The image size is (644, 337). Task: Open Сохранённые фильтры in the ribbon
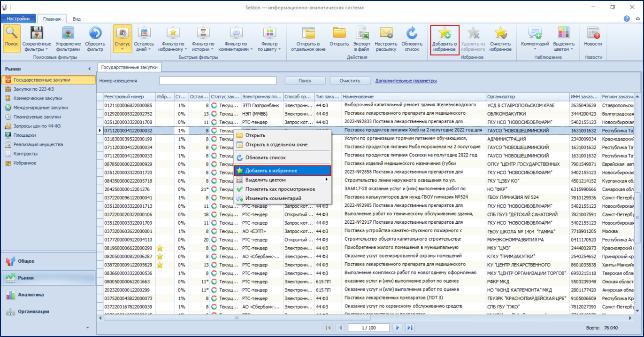(37, 39)
